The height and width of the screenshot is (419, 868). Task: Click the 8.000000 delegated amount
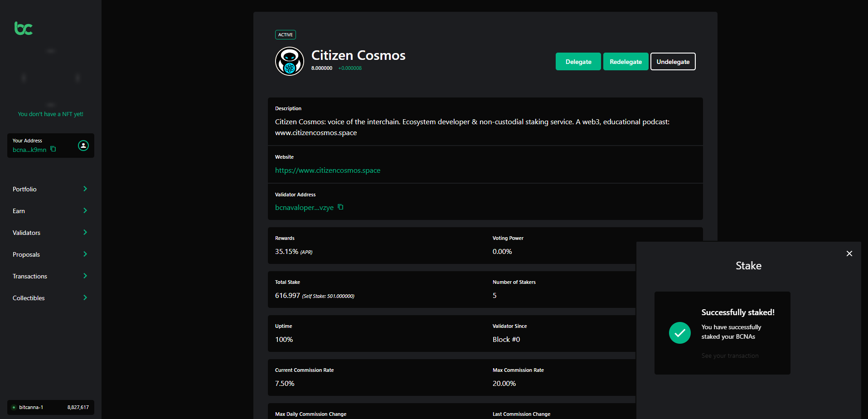(322, 68)
